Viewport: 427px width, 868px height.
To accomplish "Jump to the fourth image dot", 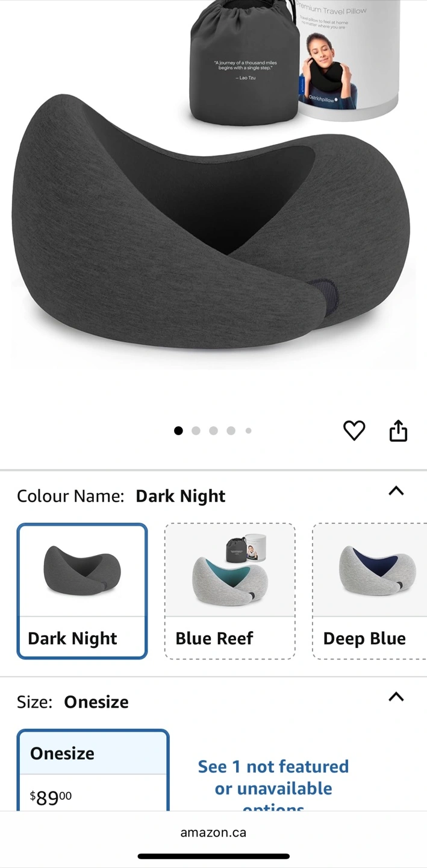I will (x=231, y=430).
